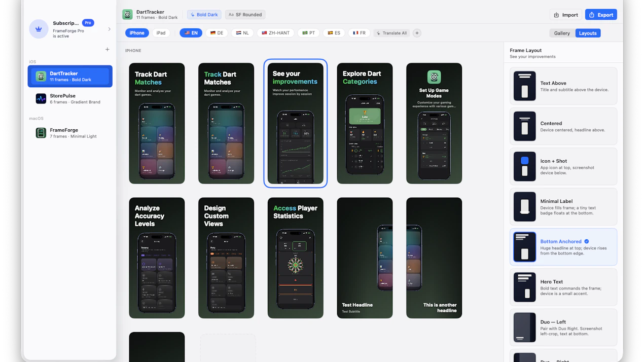
Task: Select the Test Headline frame
Action: 365,258
